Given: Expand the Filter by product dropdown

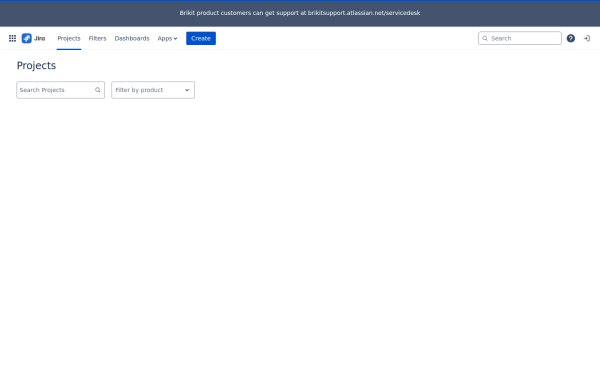Looking at the screenshot, I should click(x=153, y=90).
